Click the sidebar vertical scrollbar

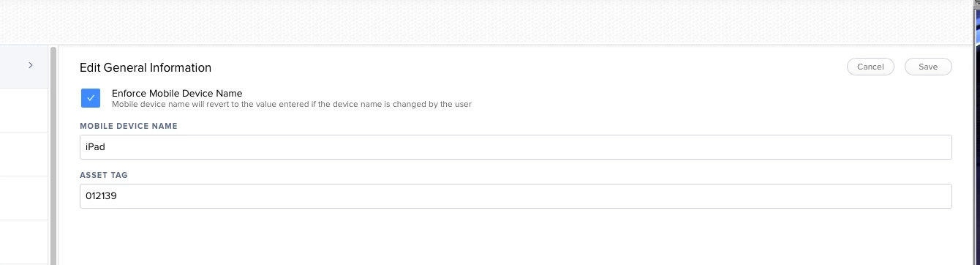(x=53, y=155)
